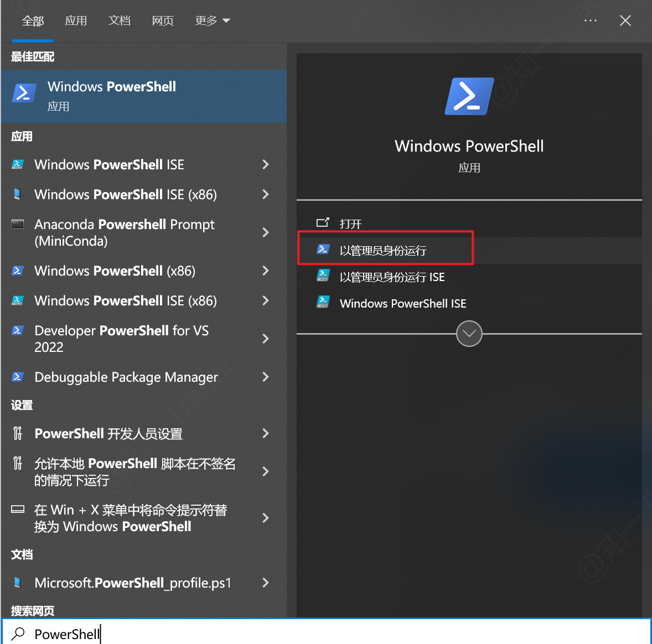
Task: Click icon beside 允许本地 PowerShell 脚本 setting
Action: [18, 463]
